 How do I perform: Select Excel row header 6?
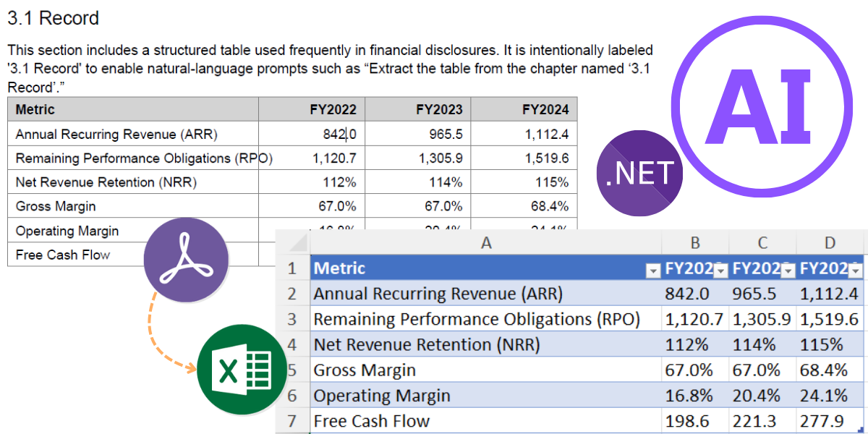(292, 396)
